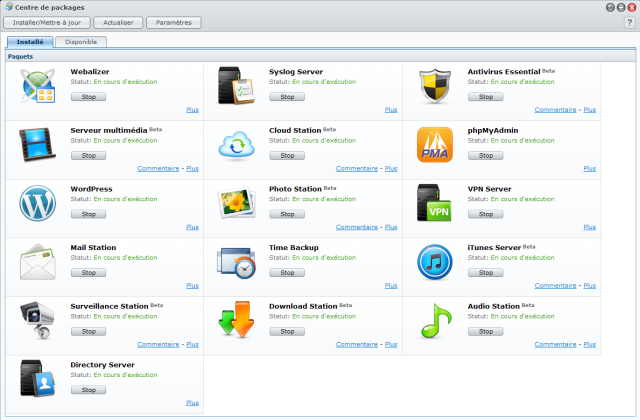640x420 pixels.
Task: Select the Cloud Station icon
Action: (237, 147)
